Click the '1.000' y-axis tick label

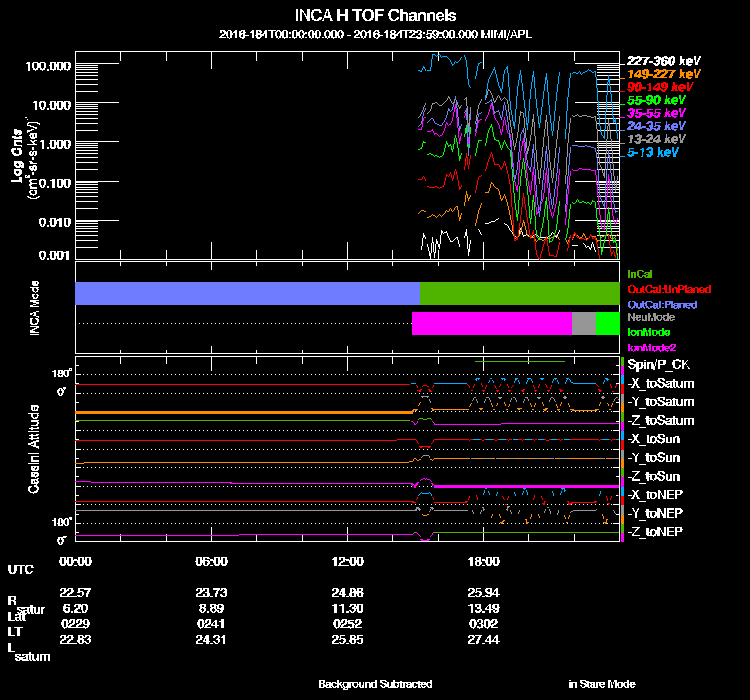[x=55, y=144]
